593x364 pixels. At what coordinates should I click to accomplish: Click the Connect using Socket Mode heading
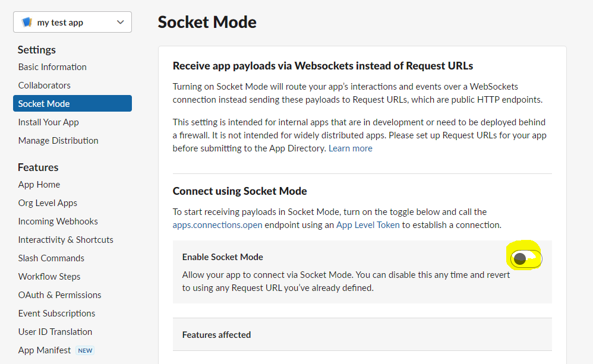point(240,191)
